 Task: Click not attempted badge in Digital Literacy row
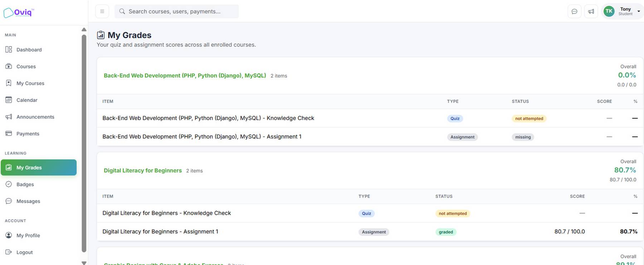(x=453, y=214)
